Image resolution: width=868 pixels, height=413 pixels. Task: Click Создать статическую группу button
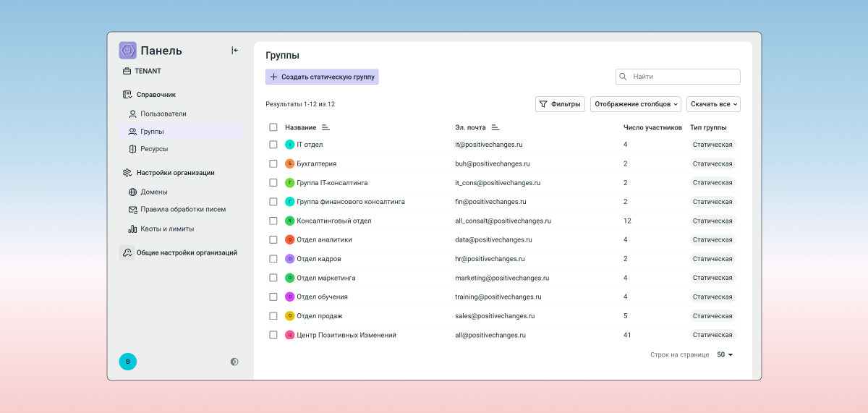pyautogui.click(x=322, y=77)
